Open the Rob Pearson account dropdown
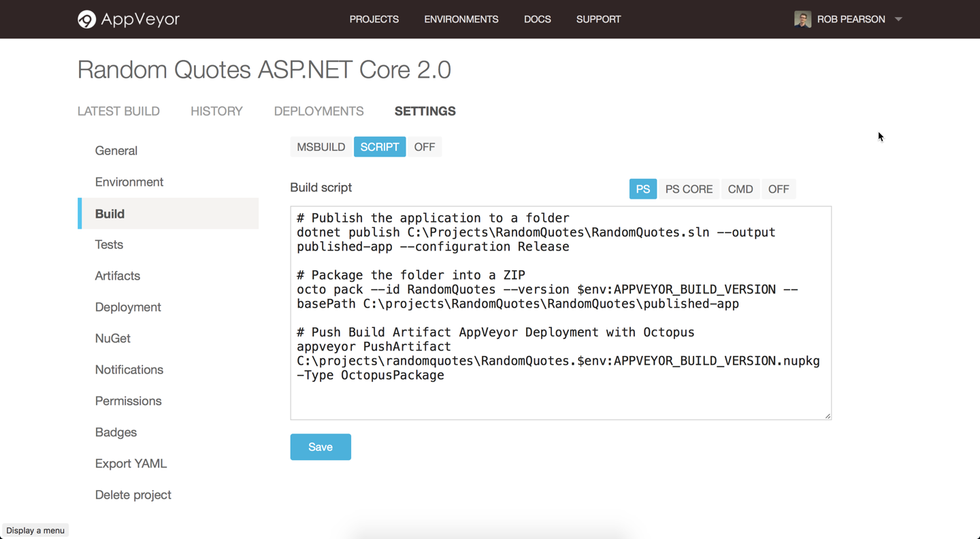 [898, 19]
